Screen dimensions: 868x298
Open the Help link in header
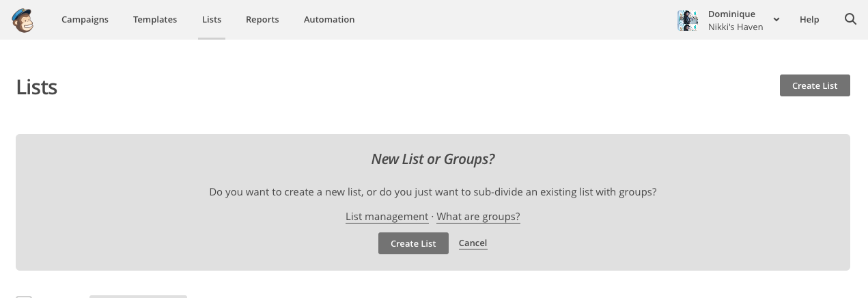coord(809,20)
